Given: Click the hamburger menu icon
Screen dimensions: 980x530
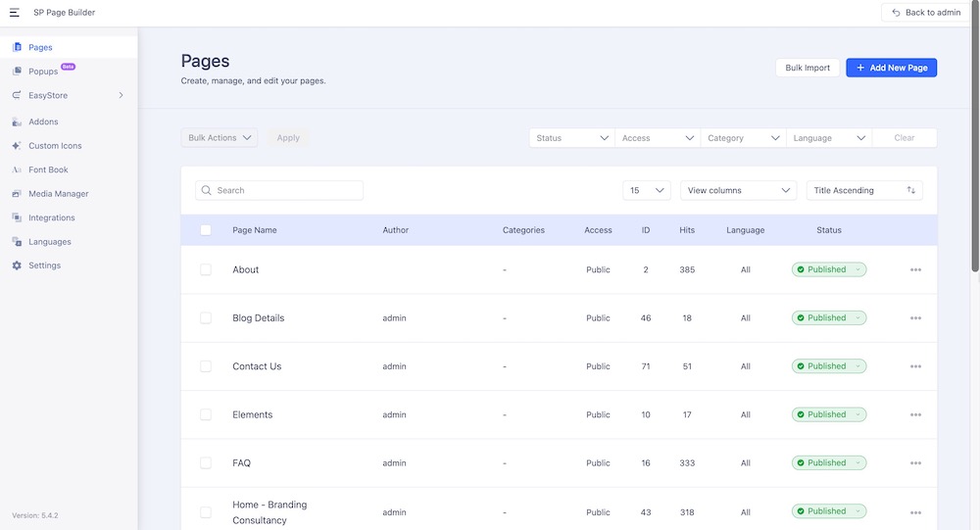Looking at the screenshot, I should coord(15,12).
